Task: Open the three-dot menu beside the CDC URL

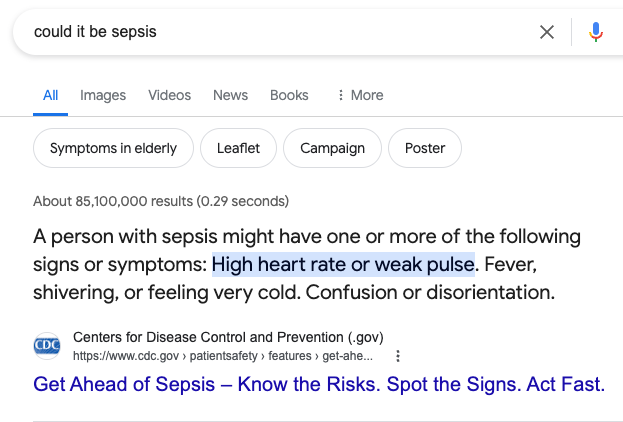Action: click(x=399, y=356)
